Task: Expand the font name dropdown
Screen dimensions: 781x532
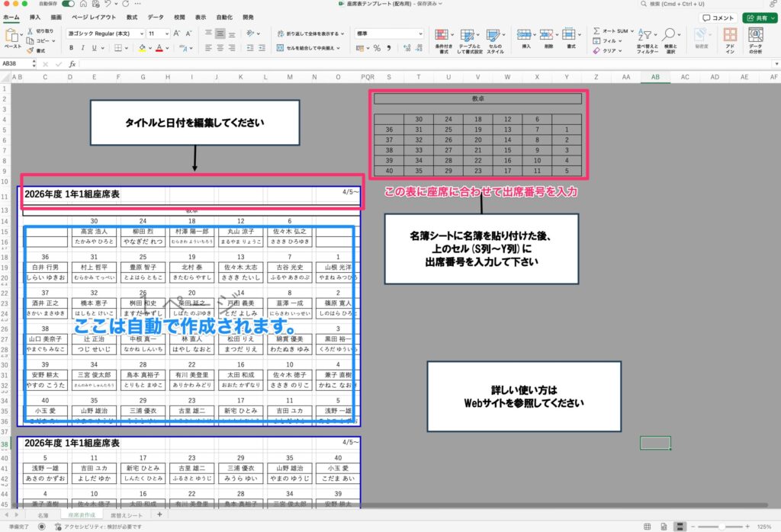Action: tap(140, 34)
